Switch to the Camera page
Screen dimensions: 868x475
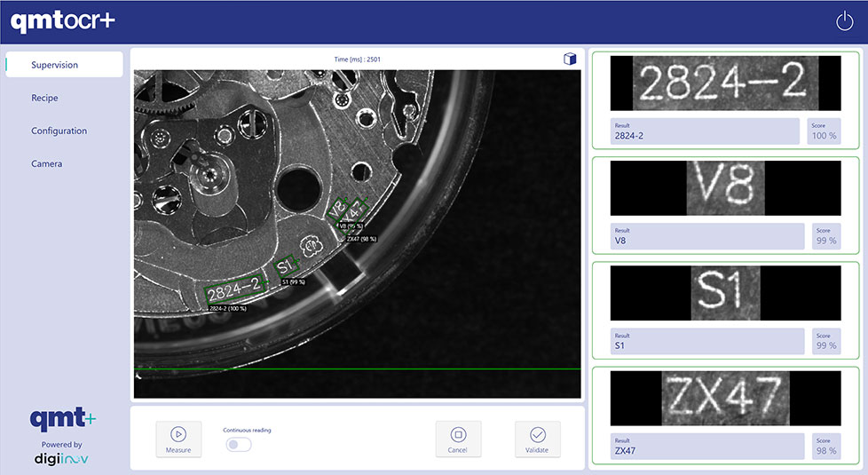46,163
